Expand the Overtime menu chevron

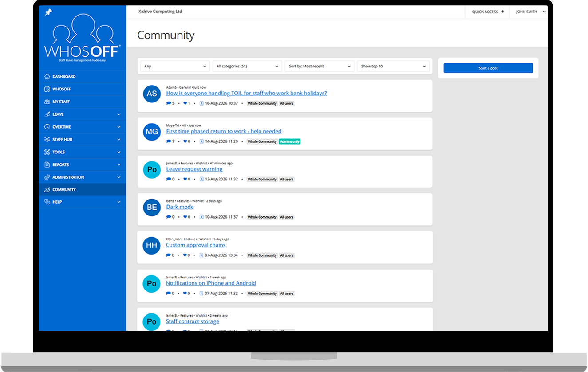coord(119,127)
